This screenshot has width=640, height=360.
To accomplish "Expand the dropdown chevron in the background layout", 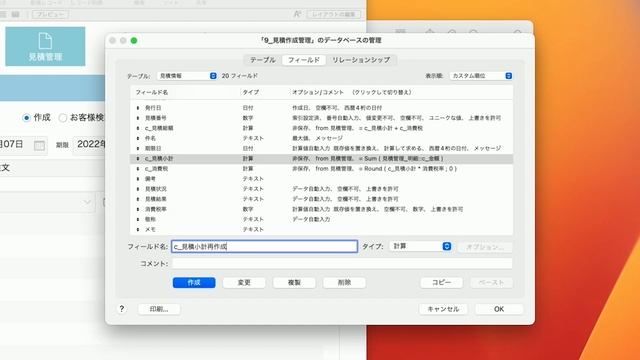I will point(87,202).
